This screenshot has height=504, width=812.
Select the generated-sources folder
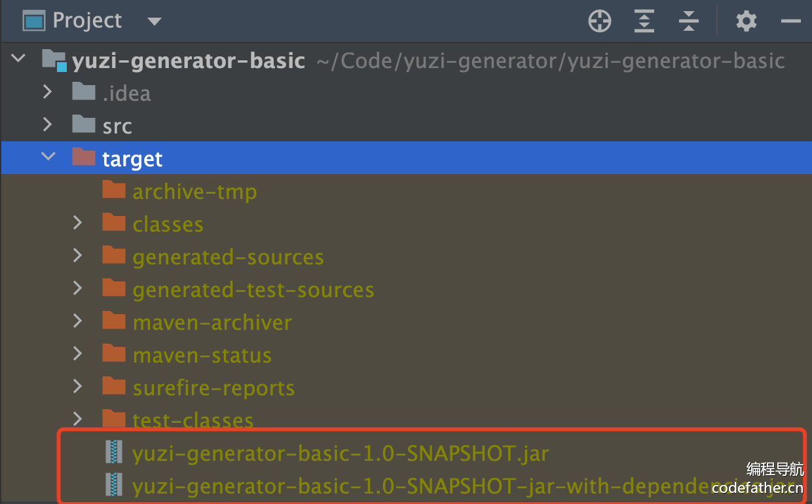coord(228,257)
